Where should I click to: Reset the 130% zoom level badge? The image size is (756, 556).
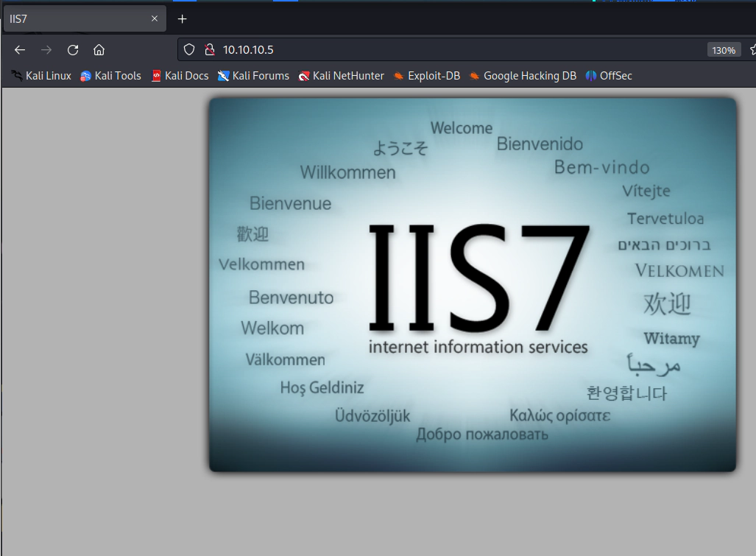tap(724, 50)
